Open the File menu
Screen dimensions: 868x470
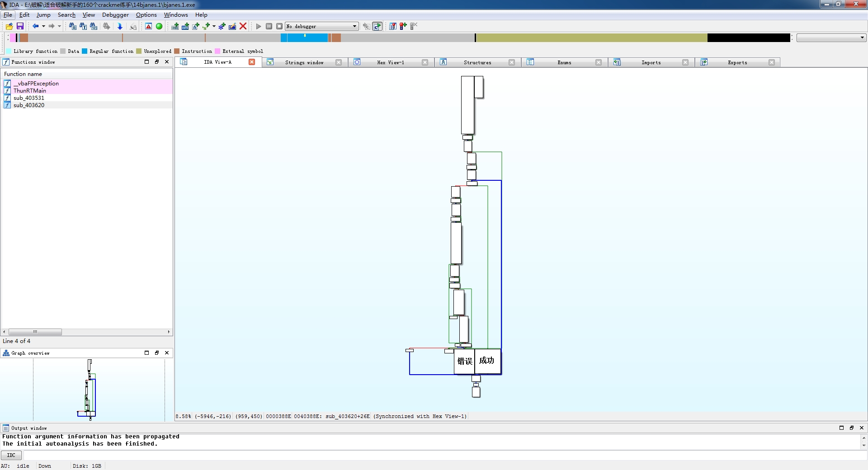coord(8,15)
